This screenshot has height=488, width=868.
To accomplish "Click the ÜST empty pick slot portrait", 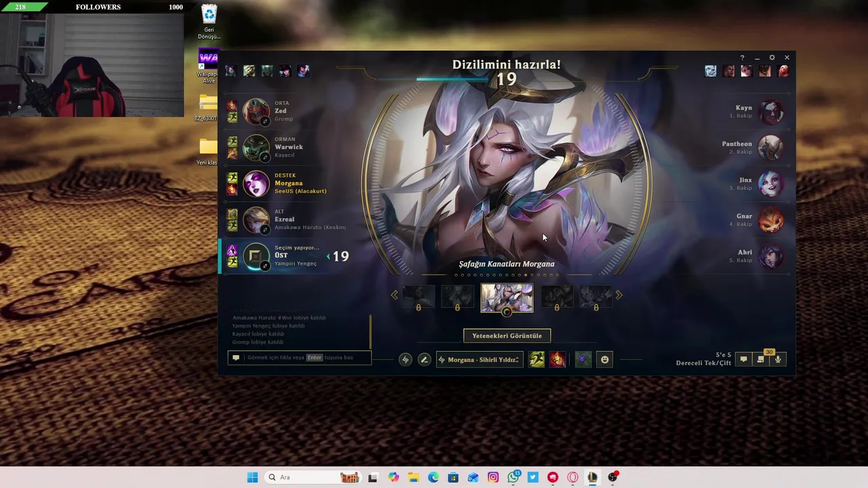I will [x=256, y=256].
